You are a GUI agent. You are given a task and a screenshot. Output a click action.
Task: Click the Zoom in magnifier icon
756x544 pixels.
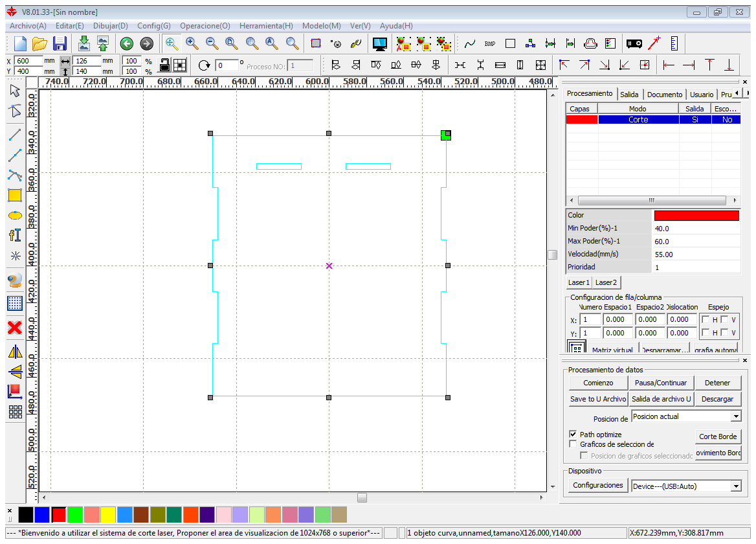192,44
